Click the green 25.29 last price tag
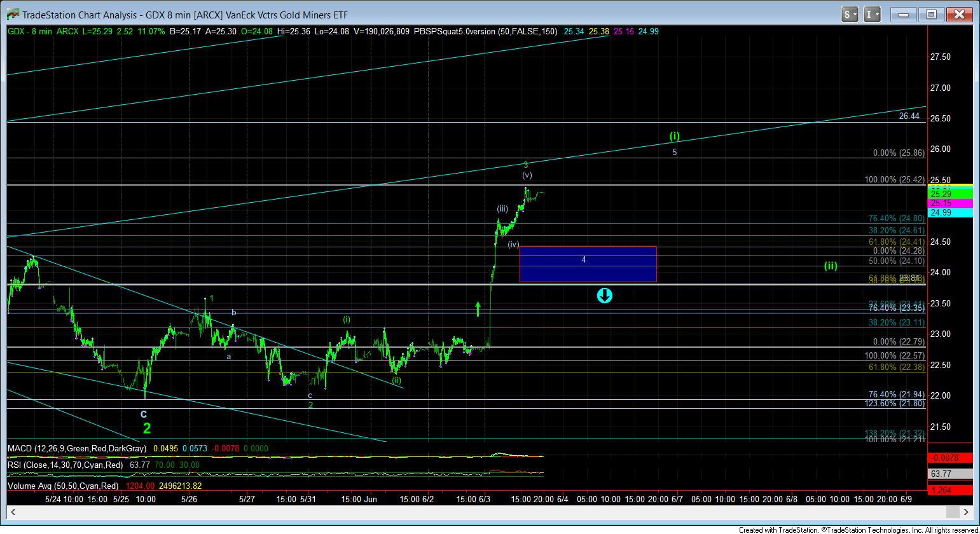The width and height of the screenshot is (980, 534). pos(950,194)
